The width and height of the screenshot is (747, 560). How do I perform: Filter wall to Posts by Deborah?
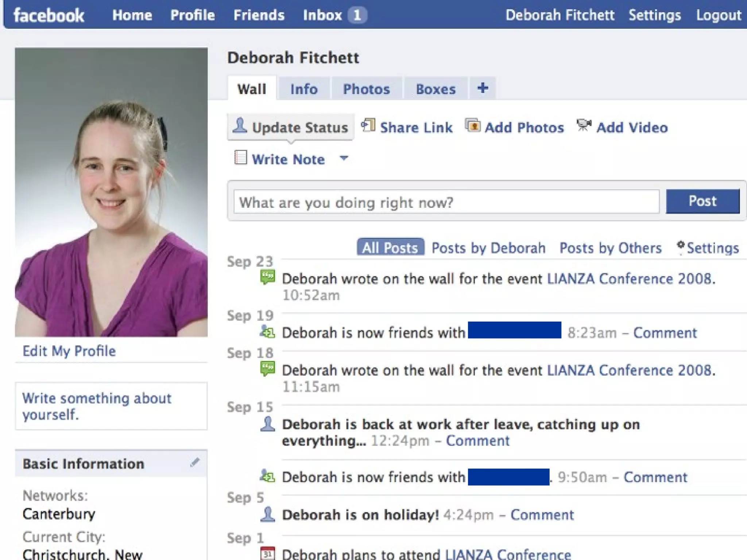(x=488, y=248)
